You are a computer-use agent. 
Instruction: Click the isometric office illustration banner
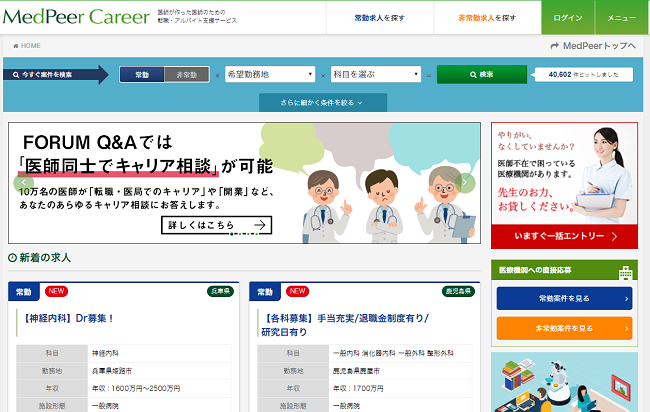click(564, 382)
